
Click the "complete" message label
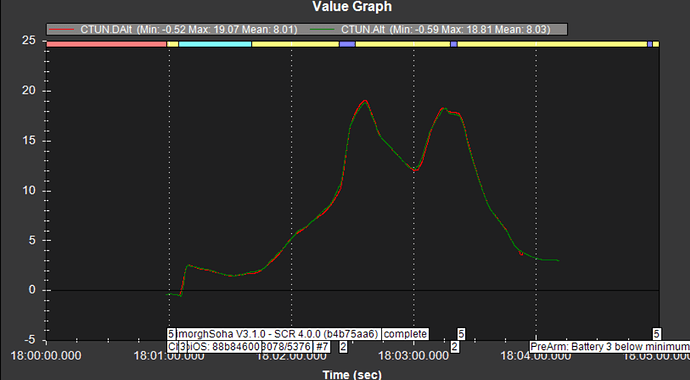coord(405,334)
